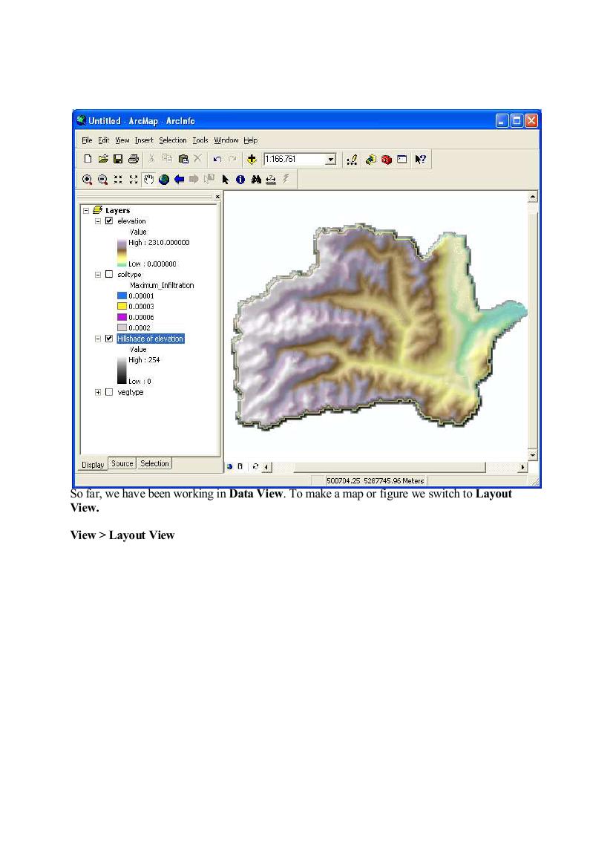The width and height of the screenshot is (613, 868).
Task: Click the magenta 0.00006 soil swatch
Action: point(122,317)
